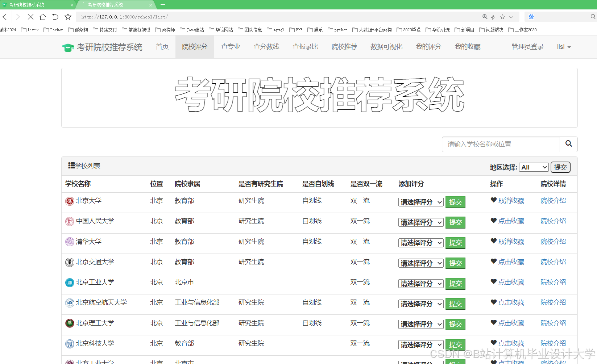Viewport: 597px width, 364px height.
Task: Click the 北京大学 school crest icon
Action: point(70,200)
